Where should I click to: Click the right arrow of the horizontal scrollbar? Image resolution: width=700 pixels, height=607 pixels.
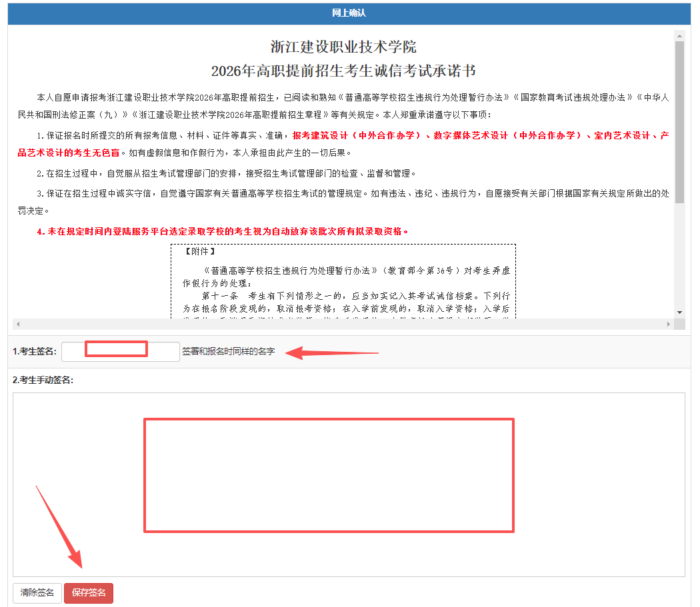coord(668,324)
